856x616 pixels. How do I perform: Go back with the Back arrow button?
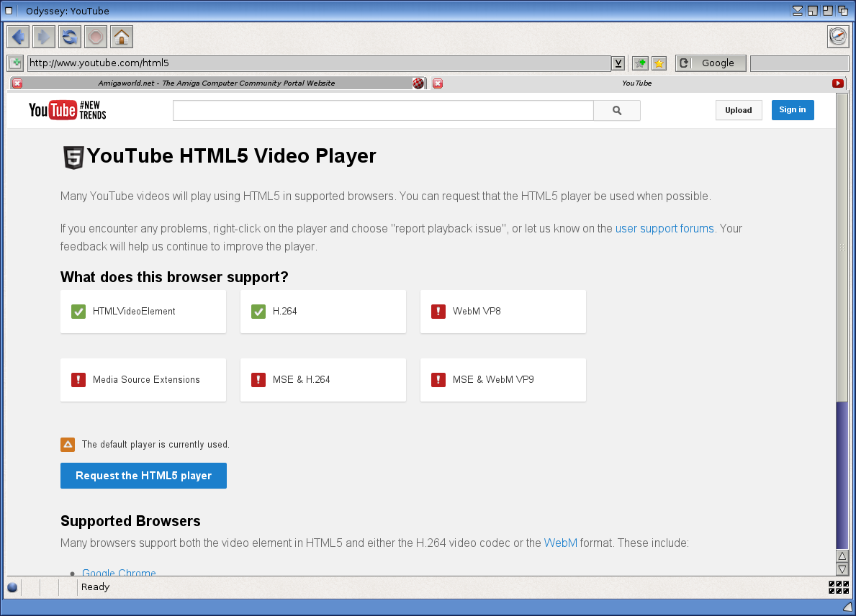coord(18,37)
